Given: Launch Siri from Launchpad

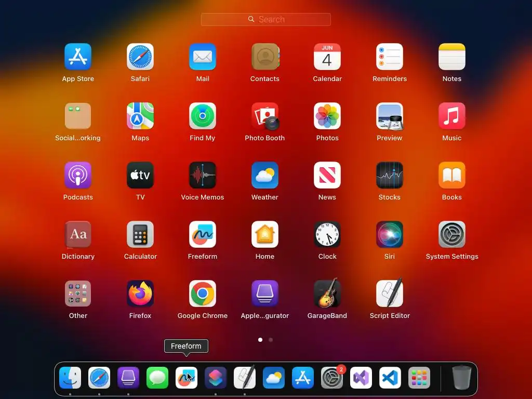Looking at the screenshot, I should coord(390,234).
